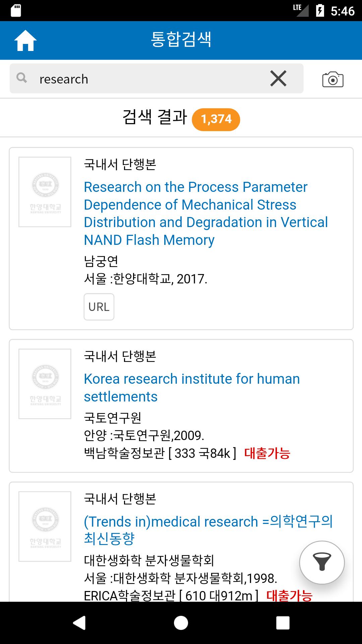Tap author 남궁연 in the first result

pyautogui.click(x=101, y=261)
